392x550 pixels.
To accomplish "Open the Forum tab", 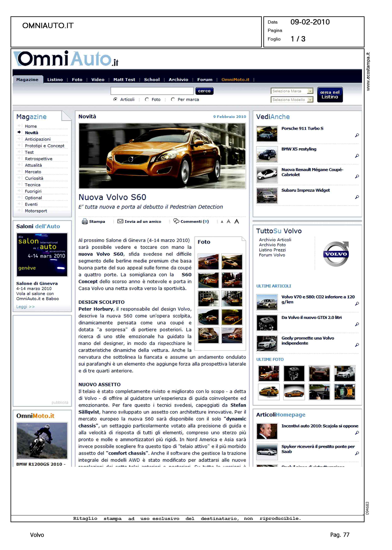I will tap(205, 80).
